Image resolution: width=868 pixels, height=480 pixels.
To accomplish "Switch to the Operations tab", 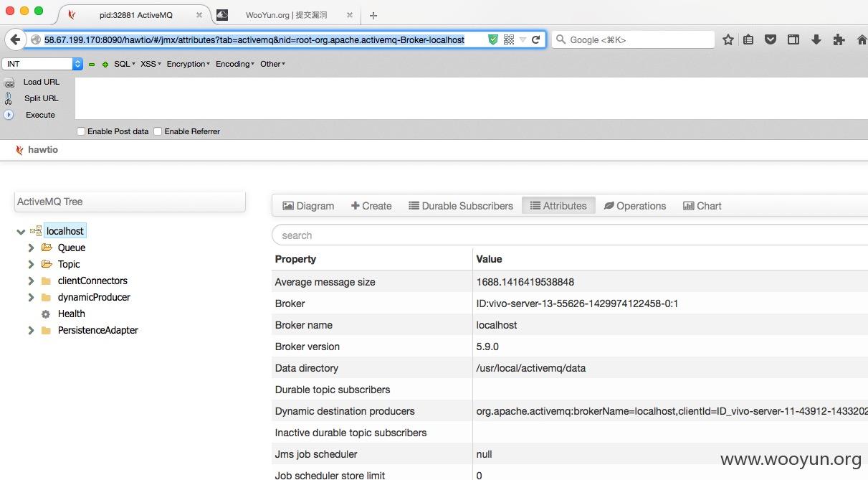I will (635, 206).
